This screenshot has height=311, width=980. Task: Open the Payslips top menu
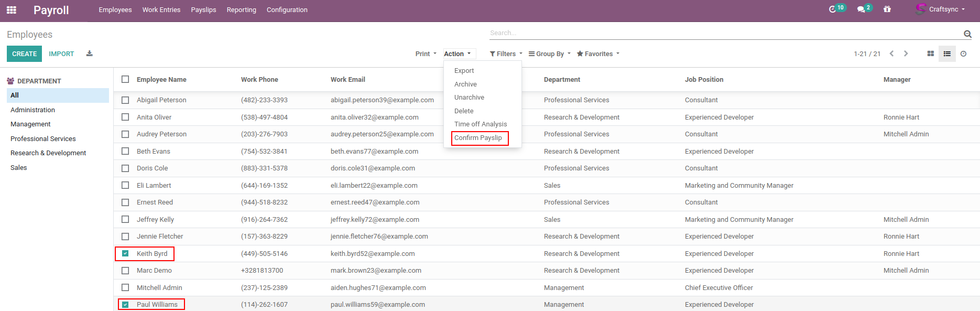click(x=203, y=10)
